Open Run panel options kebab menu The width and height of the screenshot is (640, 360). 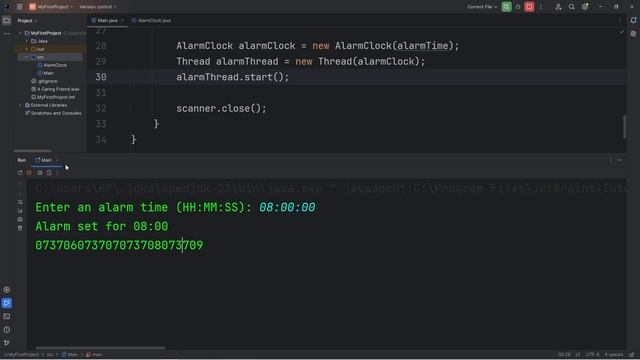[x=611, y=160]
